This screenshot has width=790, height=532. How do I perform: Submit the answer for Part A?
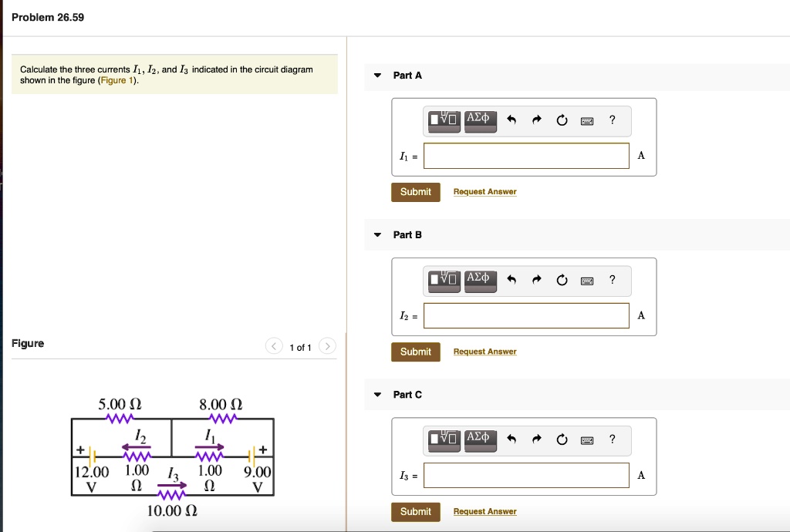(416, 191)
